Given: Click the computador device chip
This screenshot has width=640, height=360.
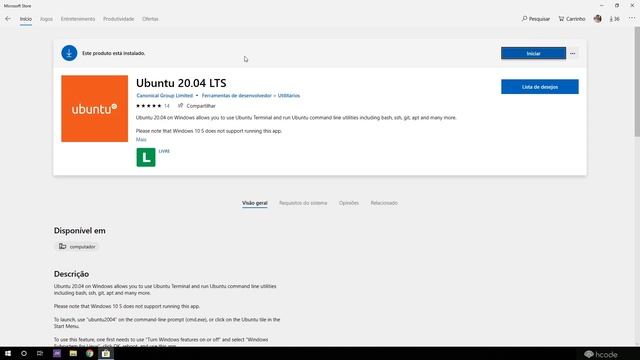Looking at the screenshot, I should (77, 247).
